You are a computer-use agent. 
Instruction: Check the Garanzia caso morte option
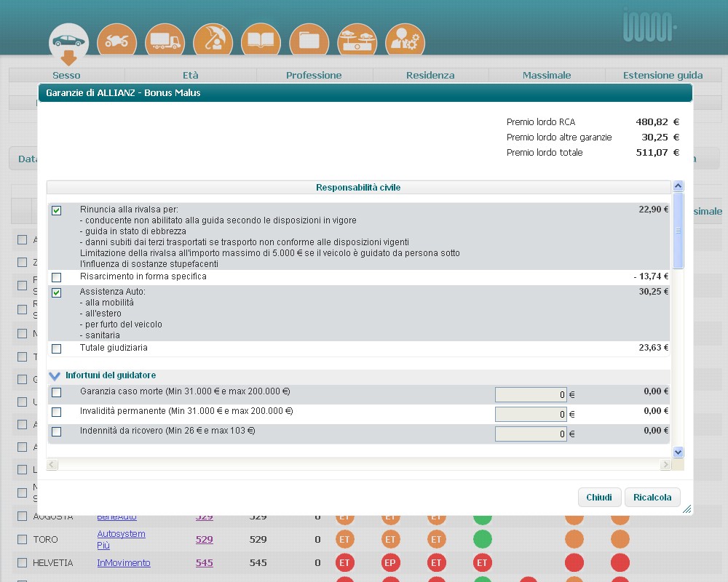57,393
